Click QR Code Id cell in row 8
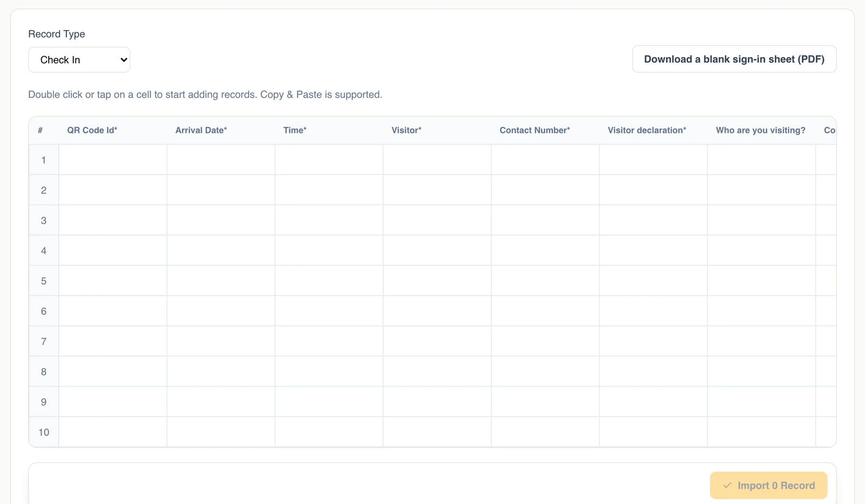The height and width of the screenshot is (504, 865). click(x=113, y=372)
